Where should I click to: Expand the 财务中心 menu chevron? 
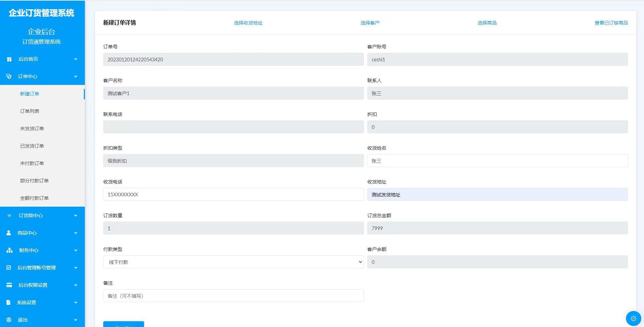click(x=76, y=250)
